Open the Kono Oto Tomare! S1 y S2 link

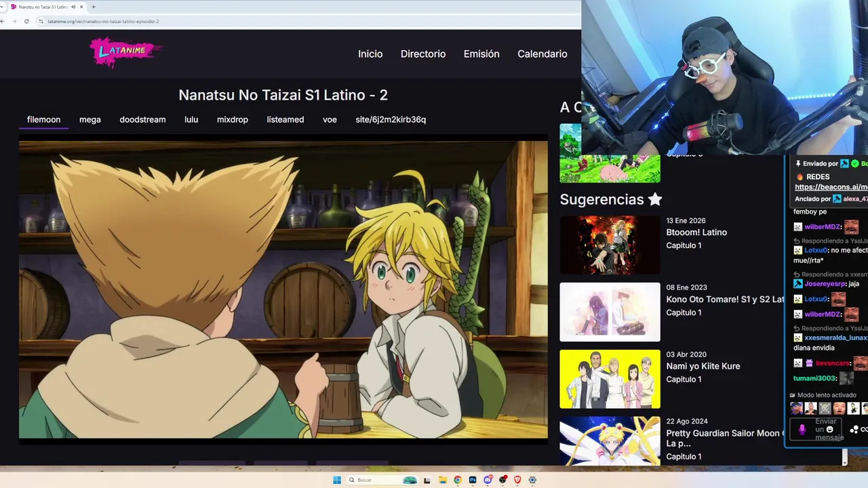724,299
